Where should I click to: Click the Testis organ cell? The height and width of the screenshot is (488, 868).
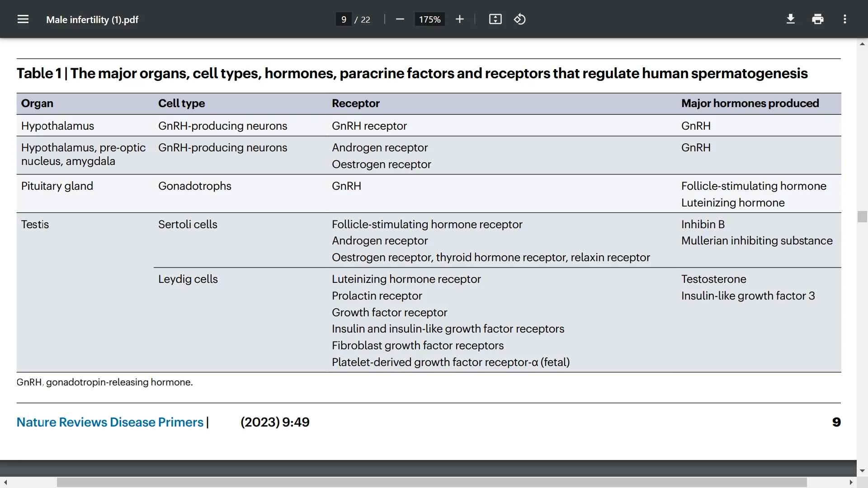(35, 225)
